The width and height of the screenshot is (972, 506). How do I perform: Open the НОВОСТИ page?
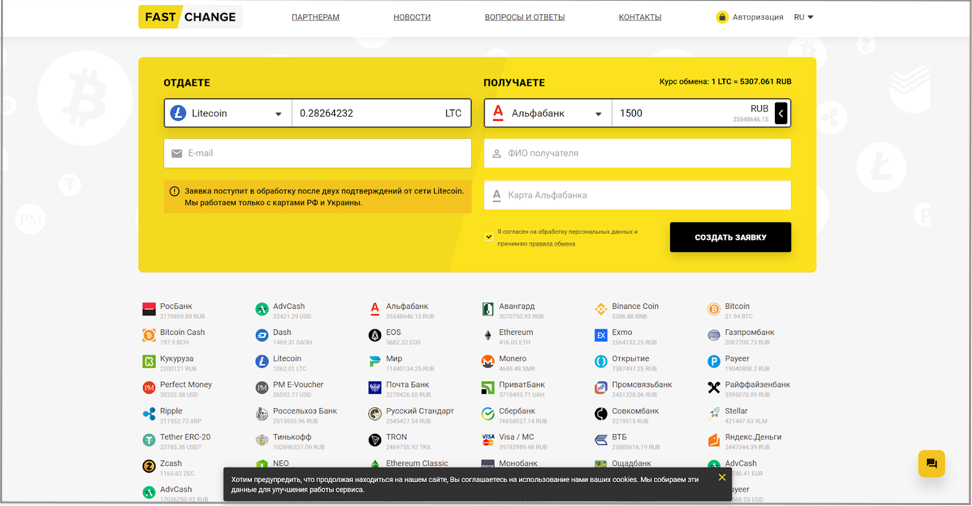pos(412,17)
